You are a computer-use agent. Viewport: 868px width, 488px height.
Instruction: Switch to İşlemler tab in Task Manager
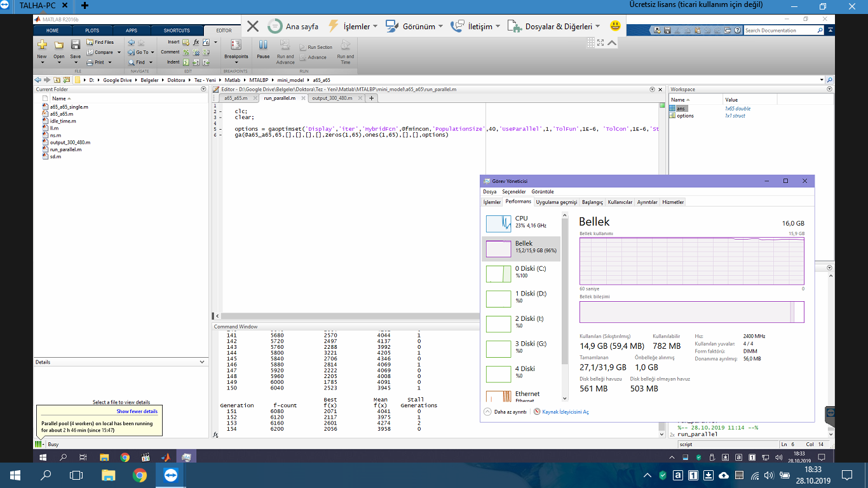tap(492, 202)
